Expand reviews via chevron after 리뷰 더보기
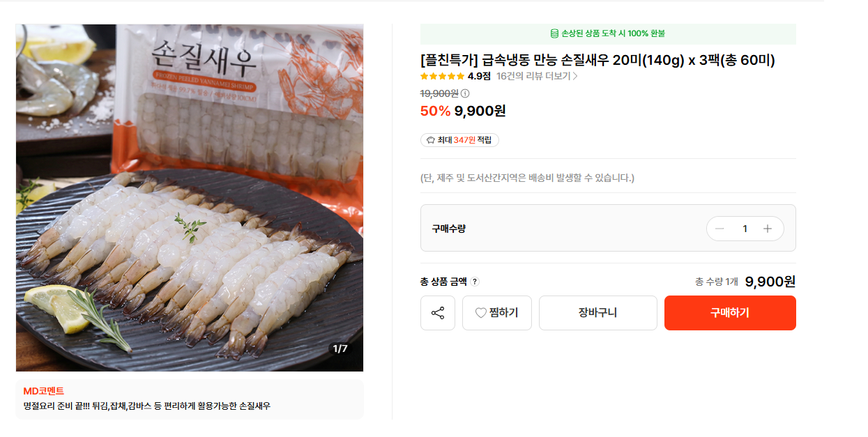This screenshot has width=868, height=437. coord(575,76)
